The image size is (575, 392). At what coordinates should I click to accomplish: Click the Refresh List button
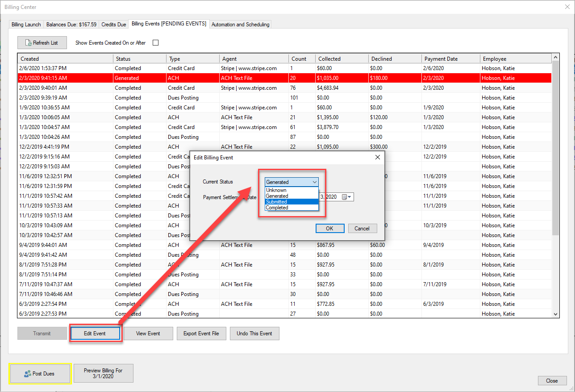point(42,43)
